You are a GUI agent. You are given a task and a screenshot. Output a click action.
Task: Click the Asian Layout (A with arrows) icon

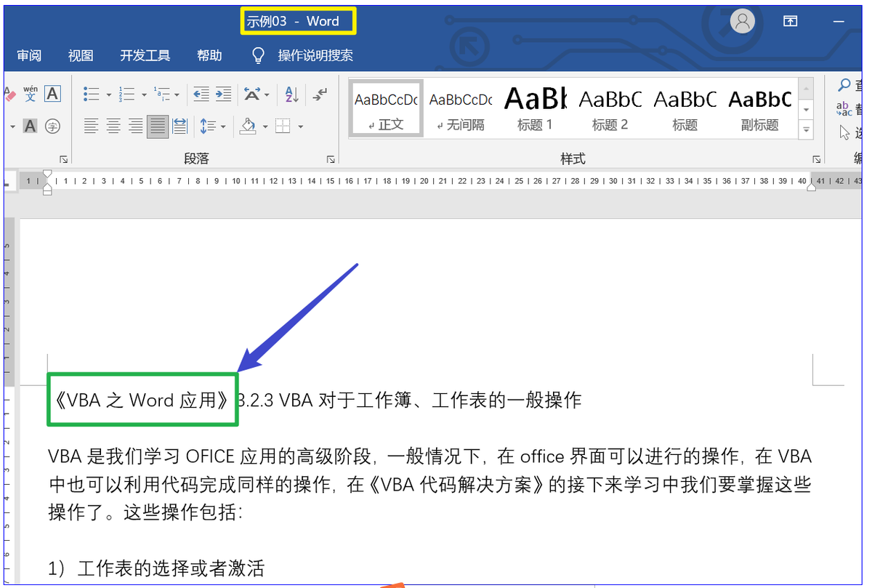(x=252, y=94)
